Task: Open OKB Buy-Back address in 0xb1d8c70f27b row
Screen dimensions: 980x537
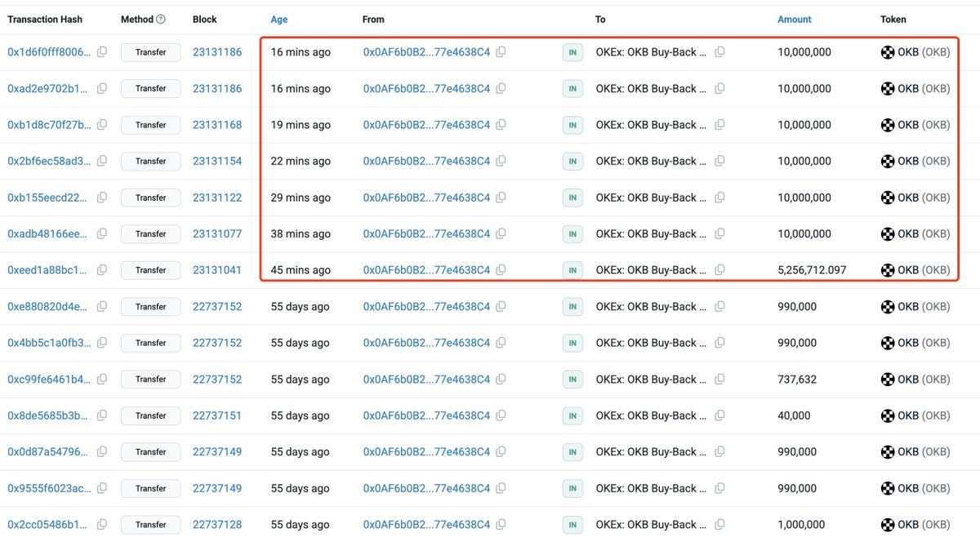Action: [651, 125]
